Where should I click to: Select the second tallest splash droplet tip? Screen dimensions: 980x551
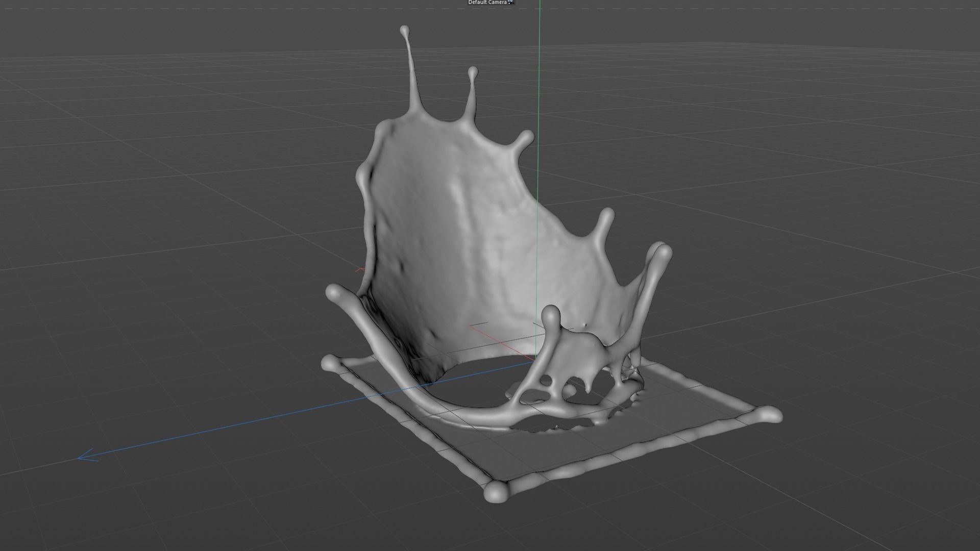(x=473, y=72)
